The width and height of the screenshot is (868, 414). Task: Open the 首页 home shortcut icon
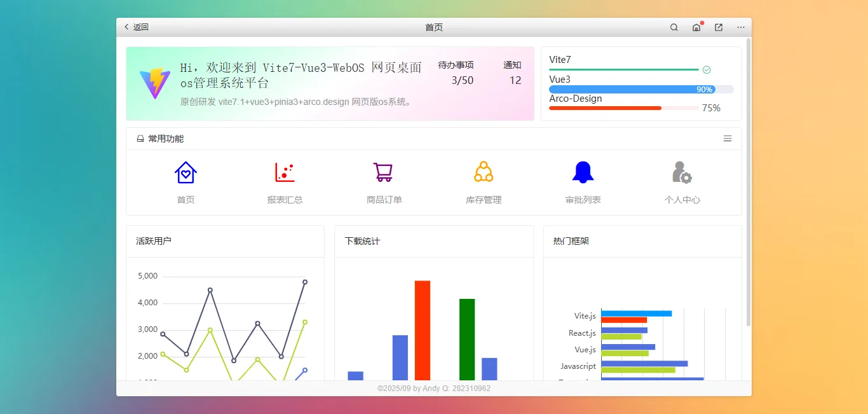click(x=186, y=172)
